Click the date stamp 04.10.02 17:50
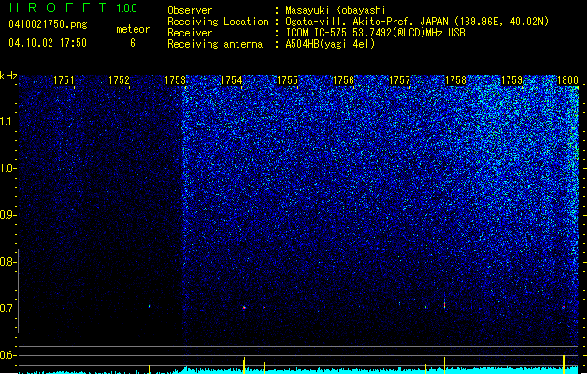The height and width of the screenshot is (374, 588). (48, 43)
